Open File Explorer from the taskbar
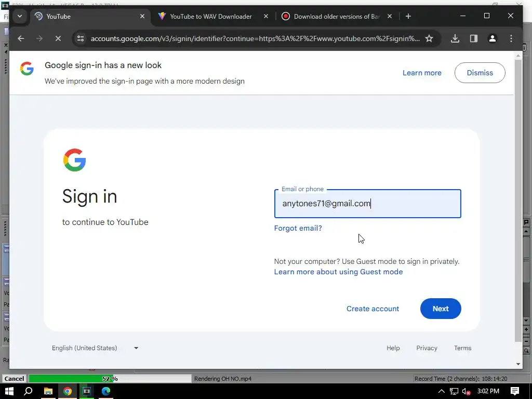Image resolution: width=532 pixels, height=399 pixels. click(x=48, y=391)
